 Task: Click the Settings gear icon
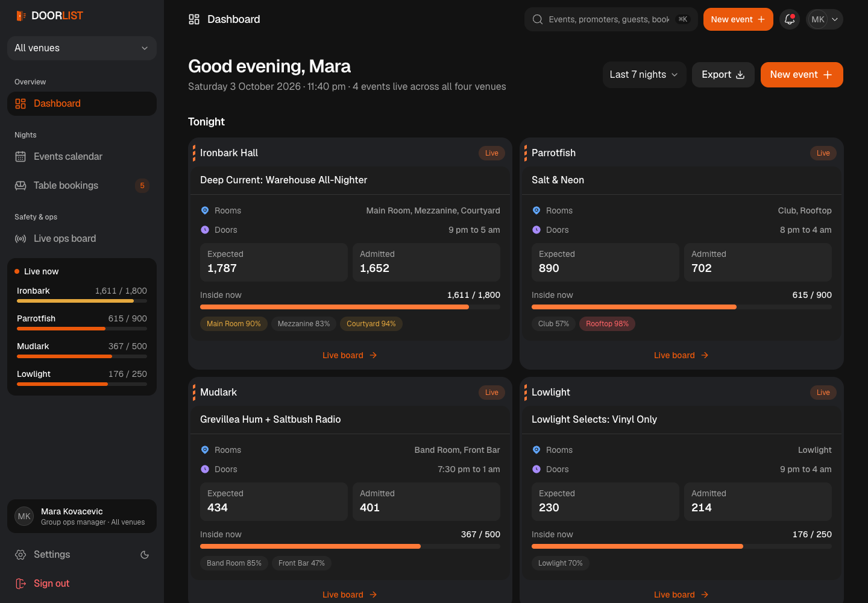(20, 555)
